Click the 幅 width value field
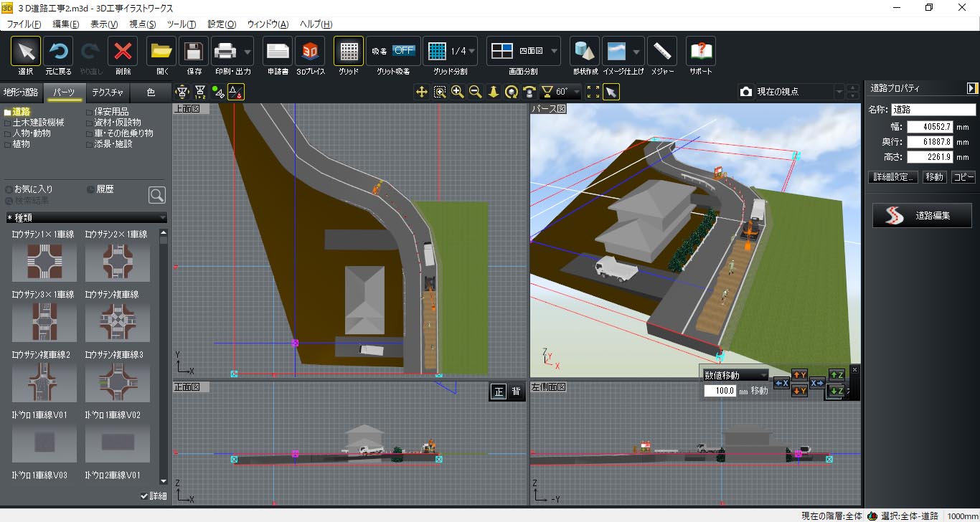Viewport: 980px width, 522px height. pyautogui.click(x=930, y=126)
